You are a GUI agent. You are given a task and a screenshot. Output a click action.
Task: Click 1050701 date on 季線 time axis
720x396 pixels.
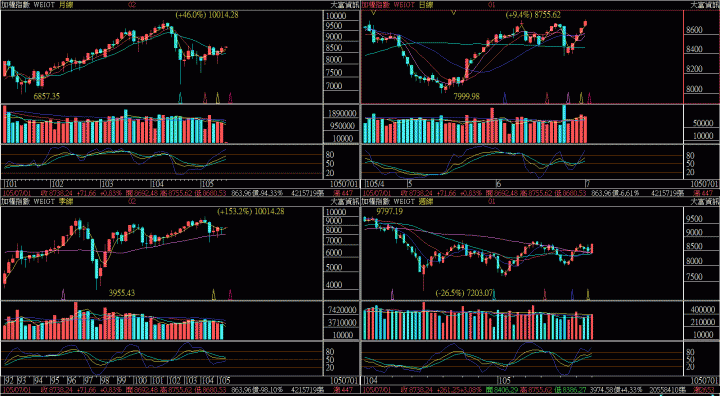point(344,380)
